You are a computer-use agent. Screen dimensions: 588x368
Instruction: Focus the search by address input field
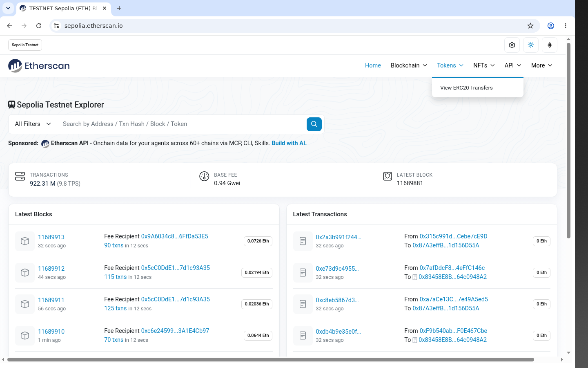tap(182, 124)
